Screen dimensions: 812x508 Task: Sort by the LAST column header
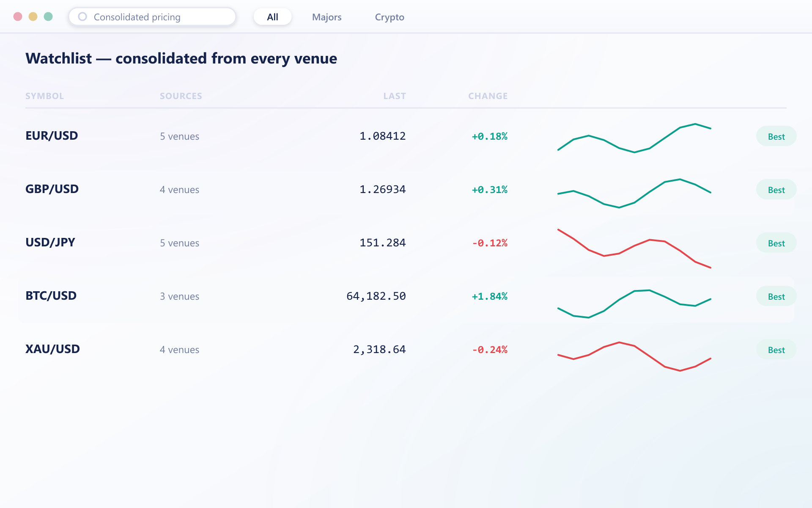coord(395,96)
